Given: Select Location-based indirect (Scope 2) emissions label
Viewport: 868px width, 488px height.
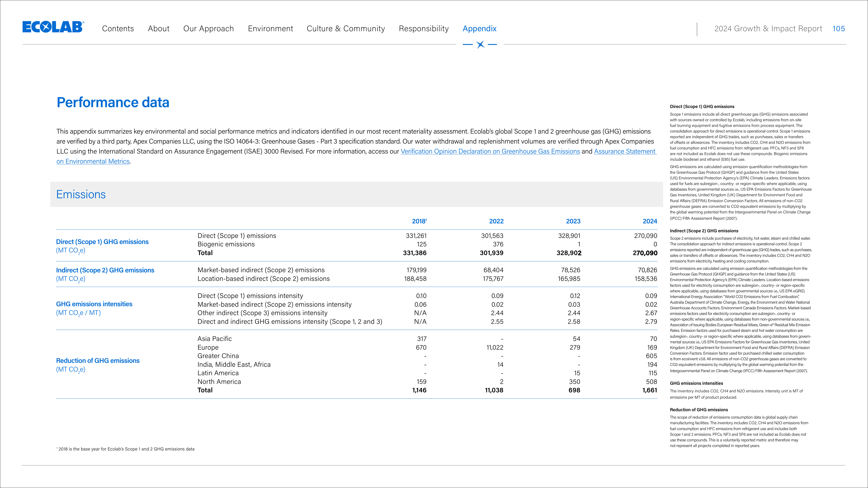Looking at the screenshot, I should pyautogui.click(x=264, y=279).
